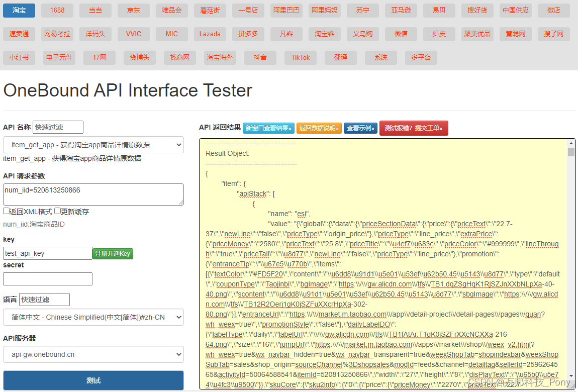The width and height of the screenshot is (578, 392).
Task: Open the 凡客 tab
Action: click(286, 34)
